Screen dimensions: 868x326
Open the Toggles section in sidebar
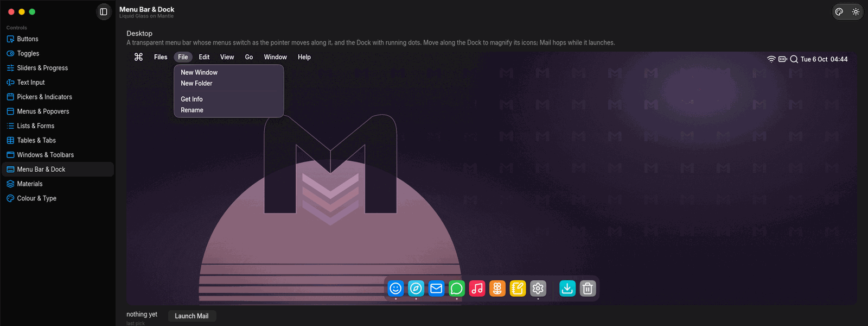pyautogui.click(x=58, y=53)
